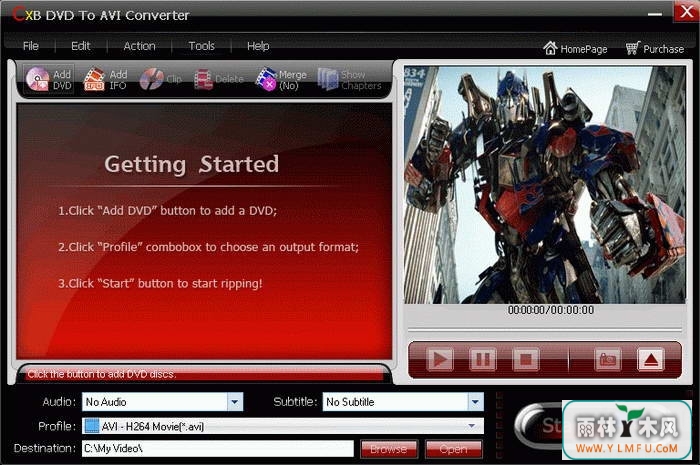Click the Add IFO toolbar button

click(106, 79)
